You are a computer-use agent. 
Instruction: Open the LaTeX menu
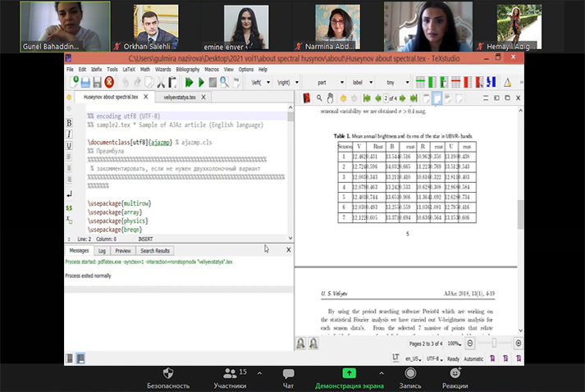point(129,70)
